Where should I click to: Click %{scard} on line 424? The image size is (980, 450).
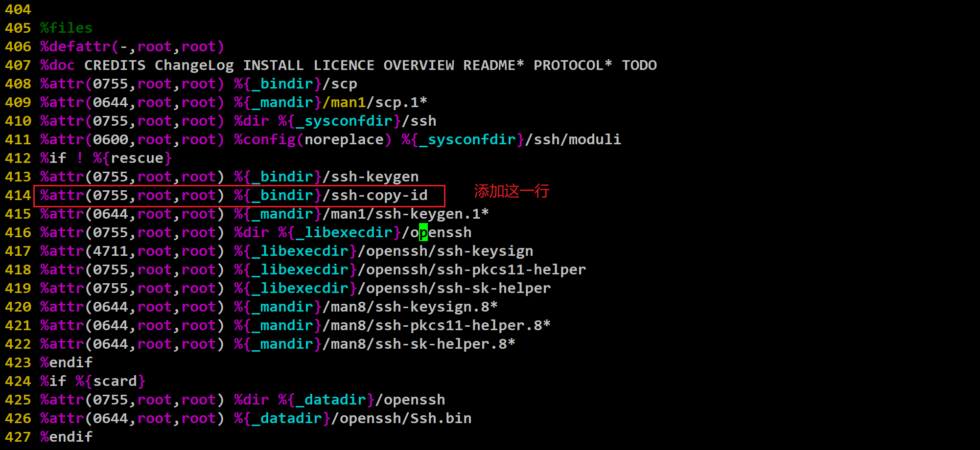(110, 382)
